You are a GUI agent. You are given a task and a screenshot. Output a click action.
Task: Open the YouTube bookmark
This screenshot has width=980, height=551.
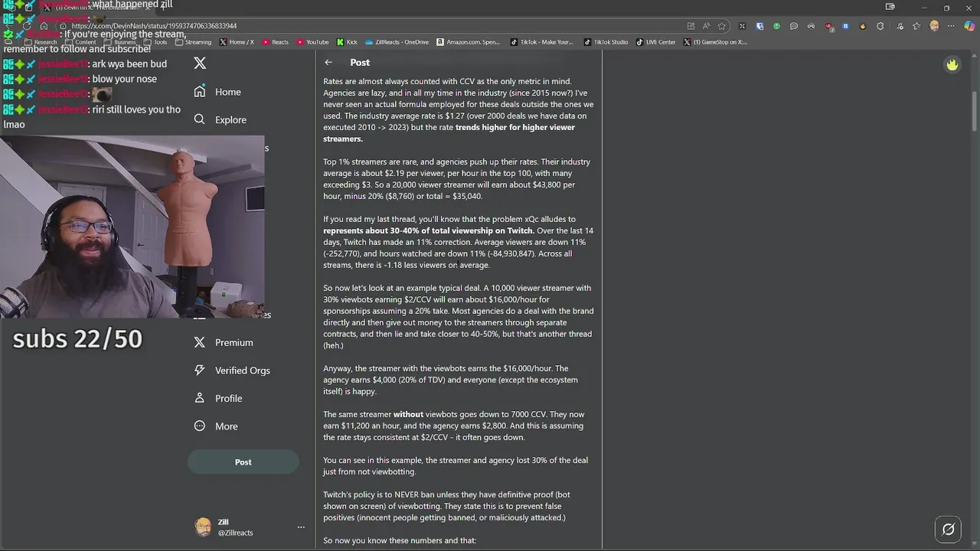click(312, 42)
